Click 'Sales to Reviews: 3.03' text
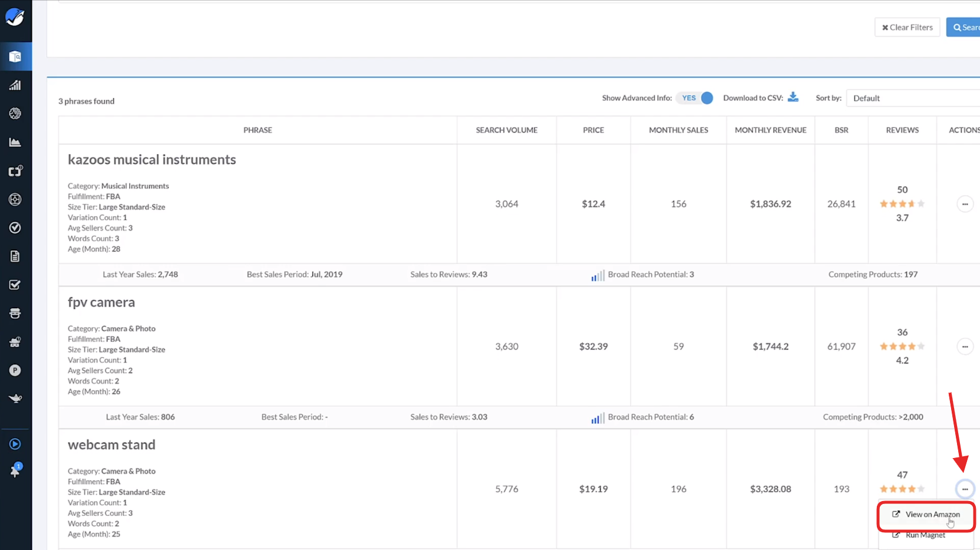This screenshot has width=980, height=550. 449,417
